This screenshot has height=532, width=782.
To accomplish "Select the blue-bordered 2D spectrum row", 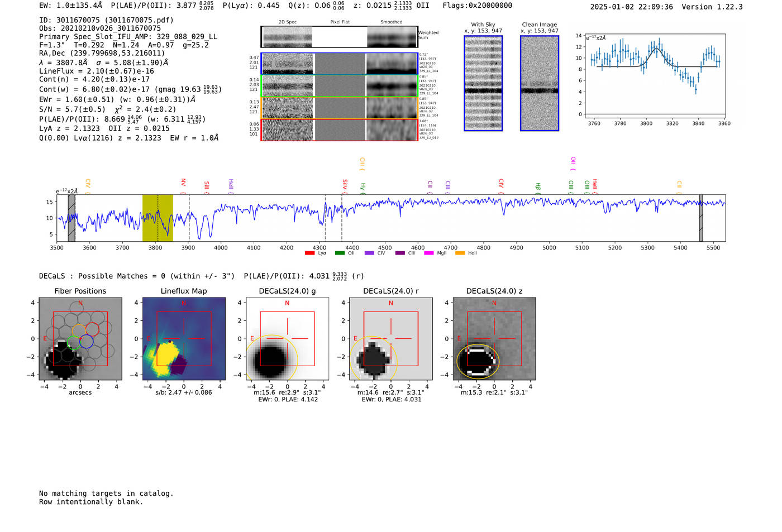I will (340, 64).
